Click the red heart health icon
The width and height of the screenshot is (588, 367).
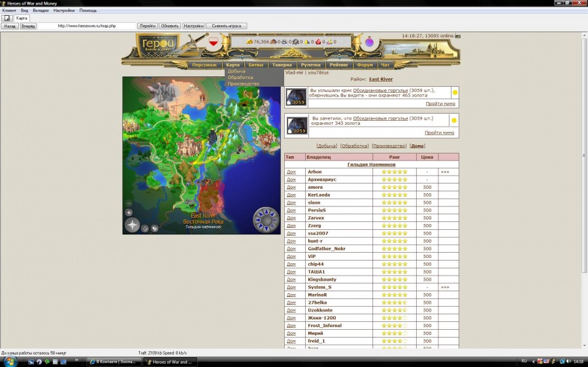coord(214,42)
